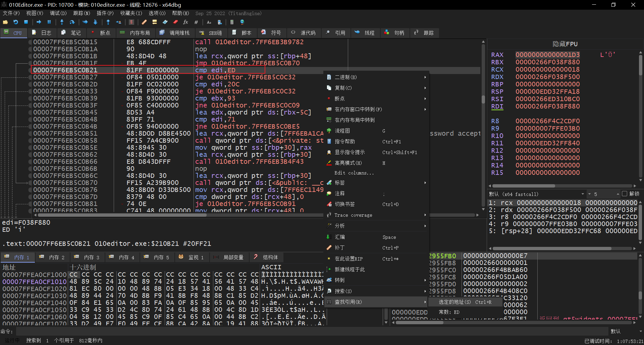Click the open file folder icon

click(x=5, y=22)
